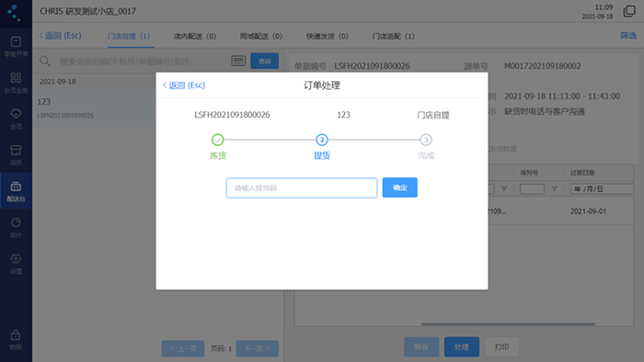The width and height of the screenshot is (644, 362).
Task: Click the 11:09 clock display
Action: tap(604, 7)
